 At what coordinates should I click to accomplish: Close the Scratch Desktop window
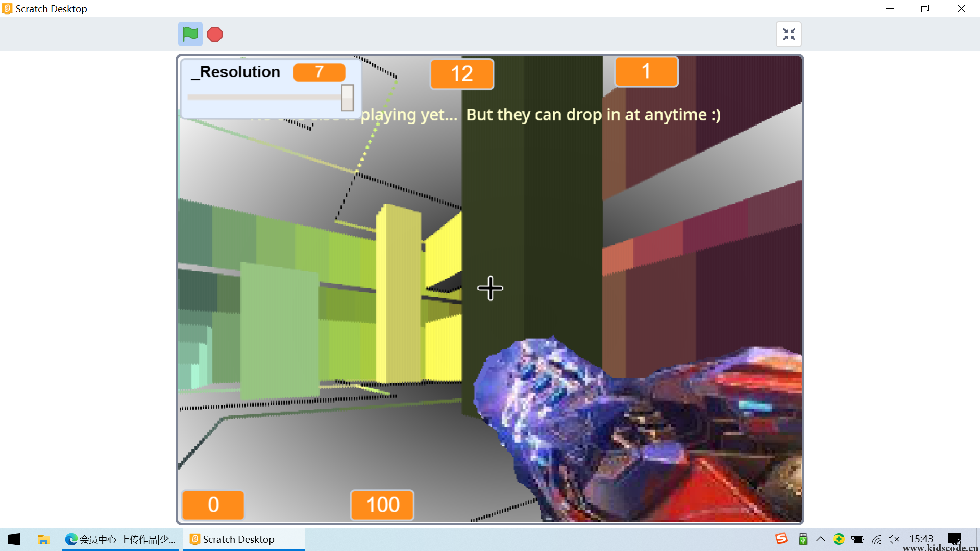pyautogui.click(x=961, y=9)
